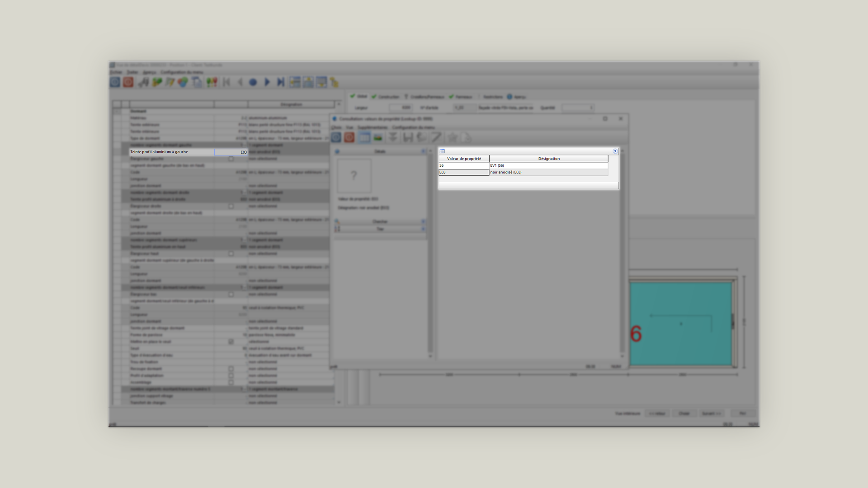Click the blue circle icon in main toolbar
This screenshot has height=488, width=868.
coord(253,82)
